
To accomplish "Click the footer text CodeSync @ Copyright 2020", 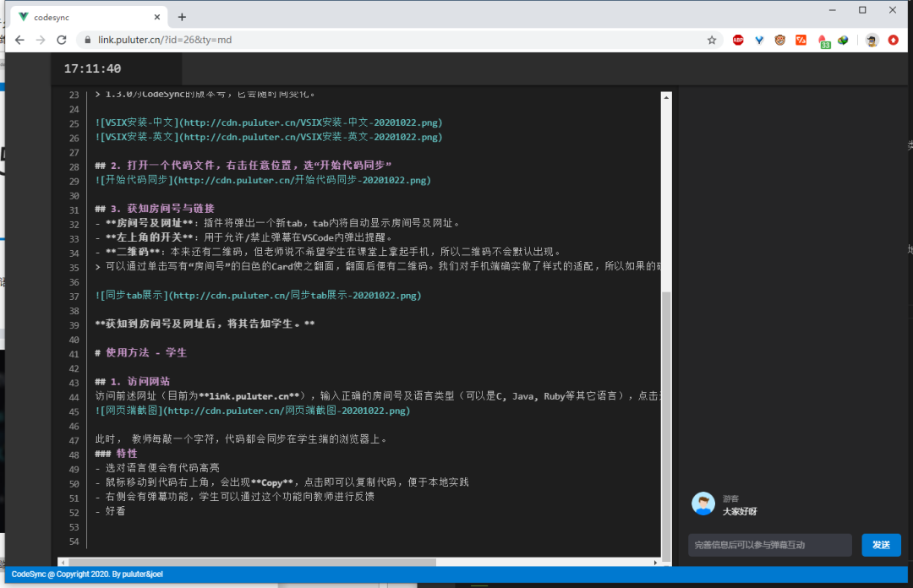I will click(x=87, y=574).
